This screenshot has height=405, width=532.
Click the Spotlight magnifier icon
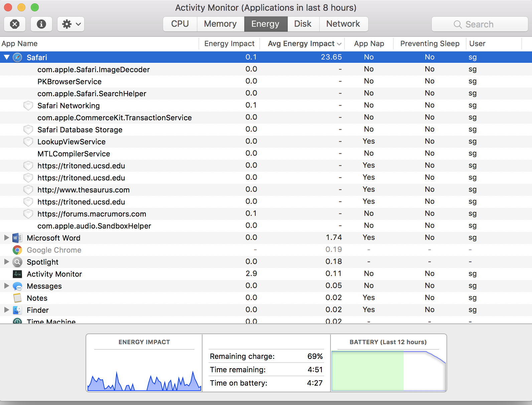pos(17,262)
